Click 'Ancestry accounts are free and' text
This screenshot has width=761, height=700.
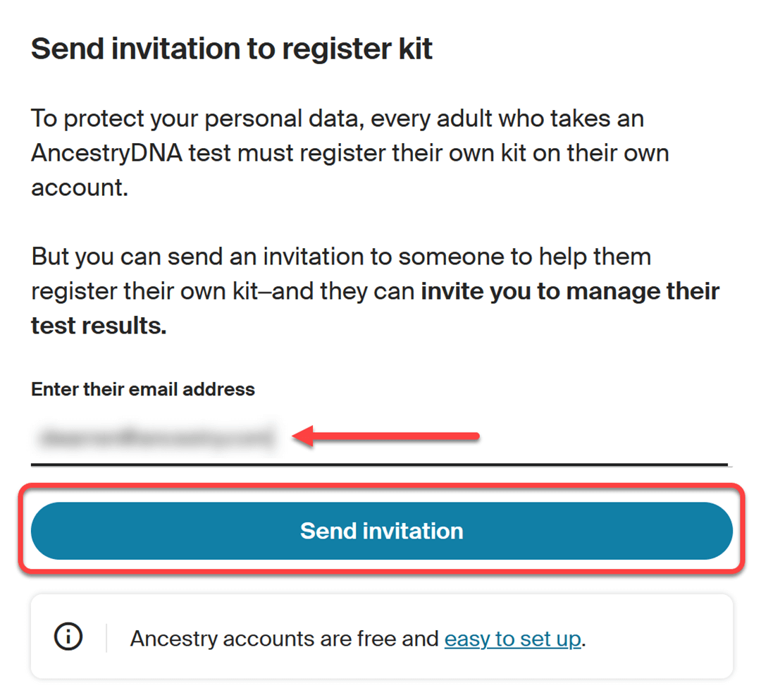pos(284,639)
